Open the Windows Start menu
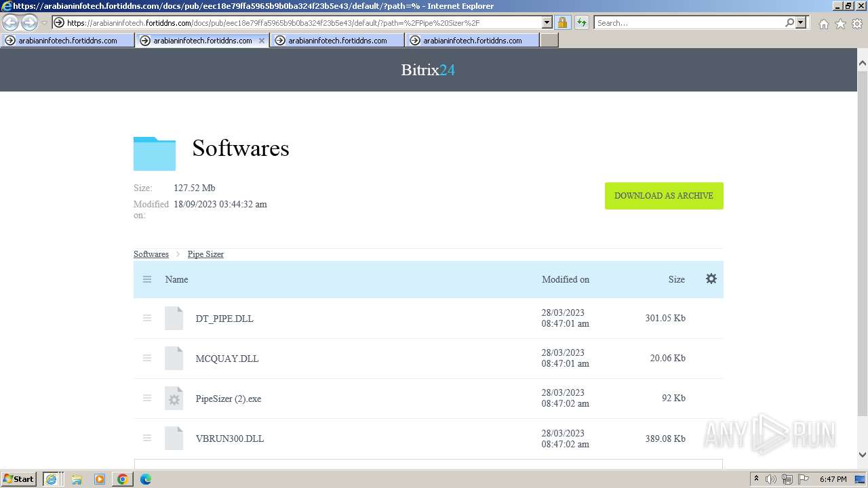Image resolution: width=868 pixels, height=488 pixels. tap(19, 479)
